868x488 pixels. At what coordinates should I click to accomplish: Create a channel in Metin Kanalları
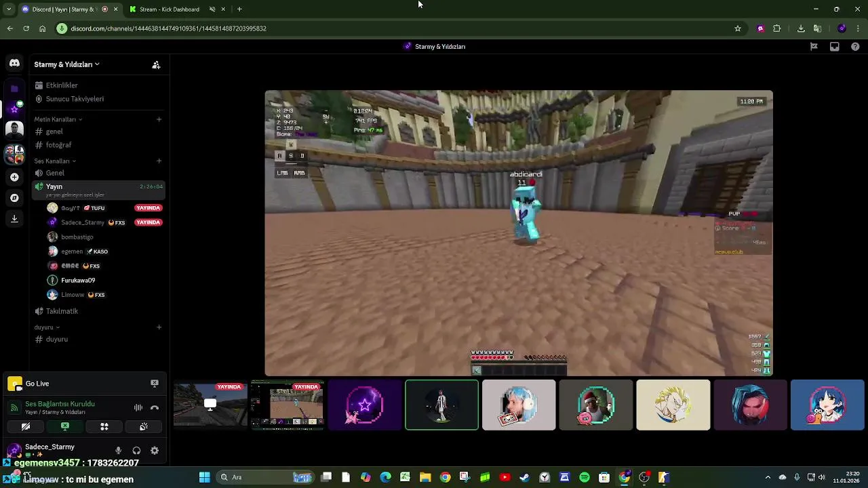pos(159,119)
